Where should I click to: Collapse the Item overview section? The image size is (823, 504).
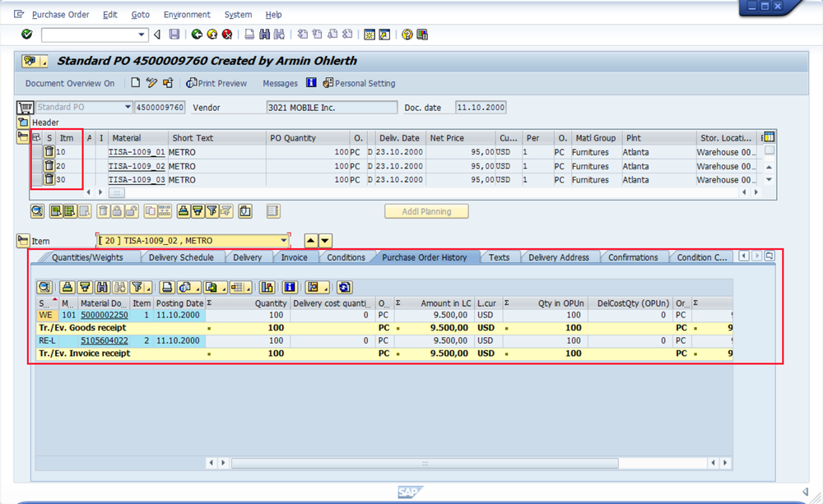(22, 136)
